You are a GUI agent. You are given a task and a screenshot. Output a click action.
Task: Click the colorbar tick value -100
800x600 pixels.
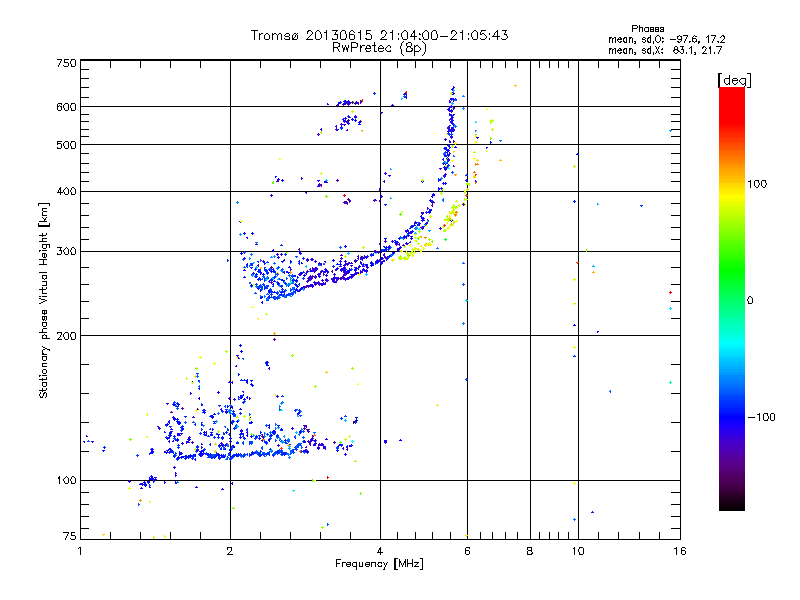click(x=761, y=417)
